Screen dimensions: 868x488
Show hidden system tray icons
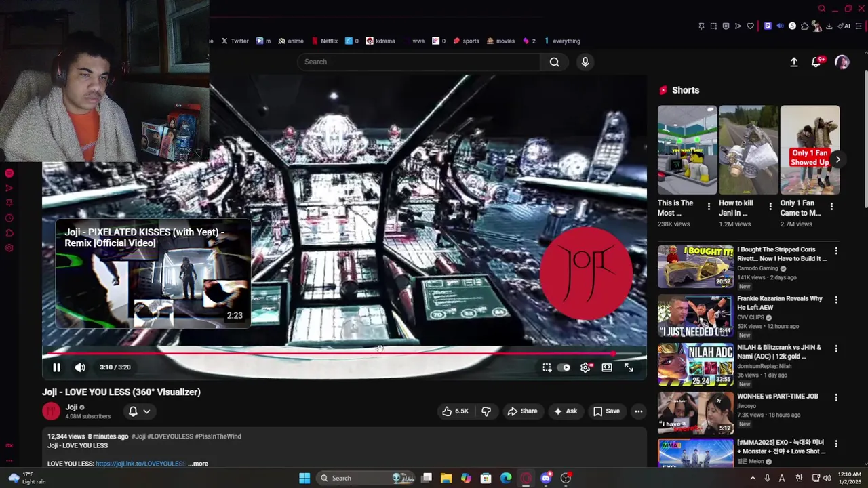click(752, 479)
